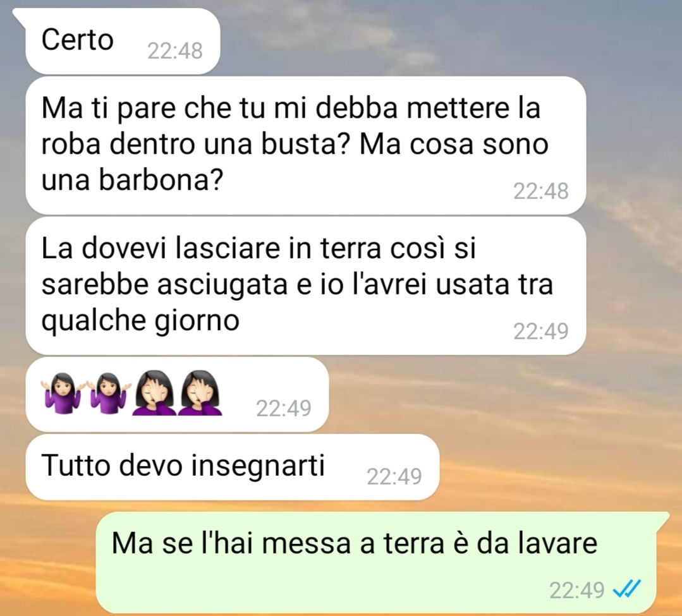Tap the 22:49 timestamp in the green bubble
The height and width of the screenshot is (616, 682).
tap(576, 590)
